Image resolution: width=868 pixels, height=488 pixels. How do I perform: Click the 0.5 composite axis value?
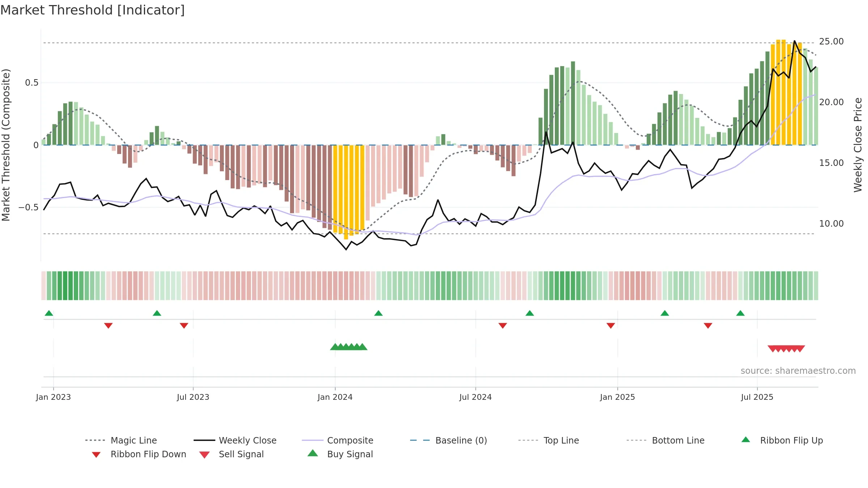pyautogui.click(x=31, y=83)
